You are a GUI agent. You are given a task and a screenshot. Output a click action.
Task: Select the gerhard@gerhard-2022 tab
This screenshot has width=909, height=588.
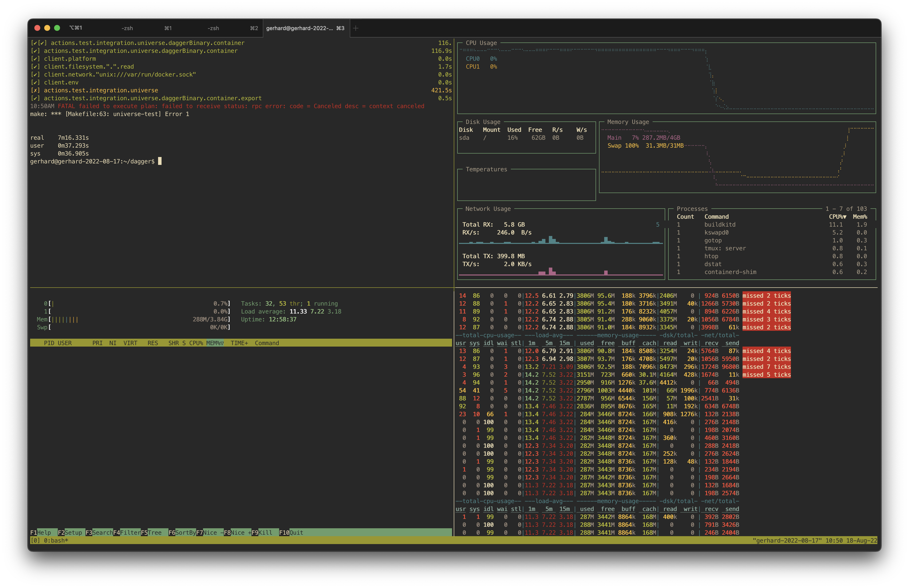306,28
